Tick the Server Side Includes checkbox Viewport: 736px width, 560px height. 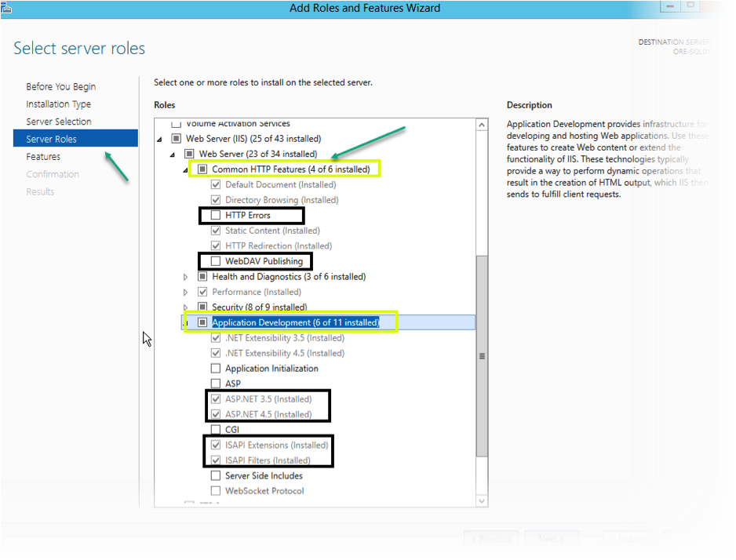click(216, 475)
